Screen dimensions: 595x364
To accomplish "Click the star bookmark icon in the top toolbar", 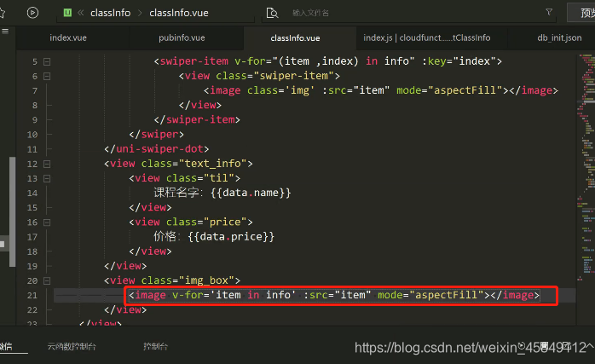I will pos(2,13).
